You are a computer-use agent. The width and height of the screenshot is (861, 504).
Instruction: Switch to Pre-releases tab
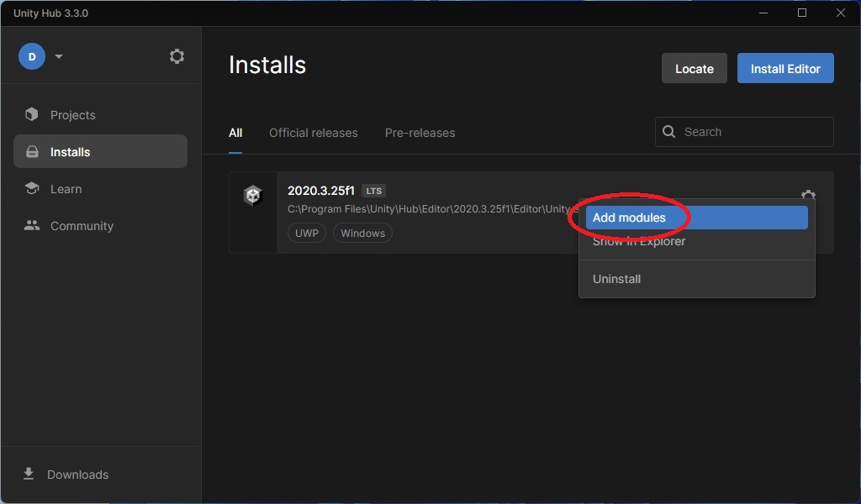pos(420,133)
